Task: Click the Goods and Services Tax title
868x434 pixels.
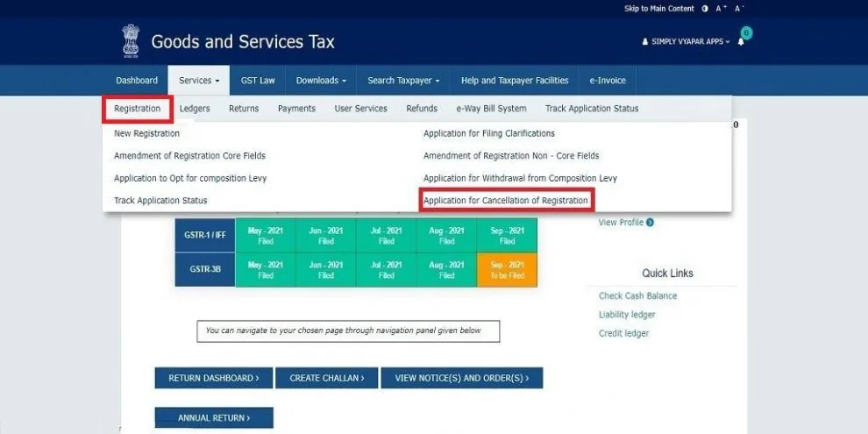Action: pyautogui.click(x=243, y=41)
